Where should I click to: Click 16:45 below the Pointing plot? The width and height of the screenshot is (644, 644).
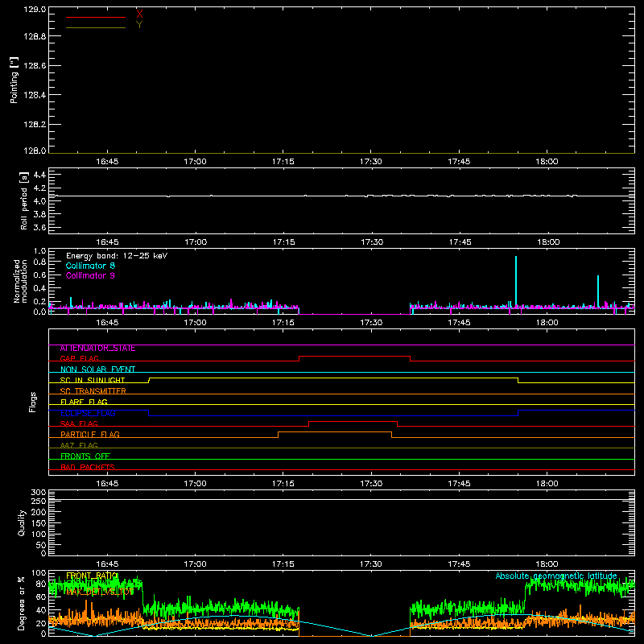click(x=107, y=162)
